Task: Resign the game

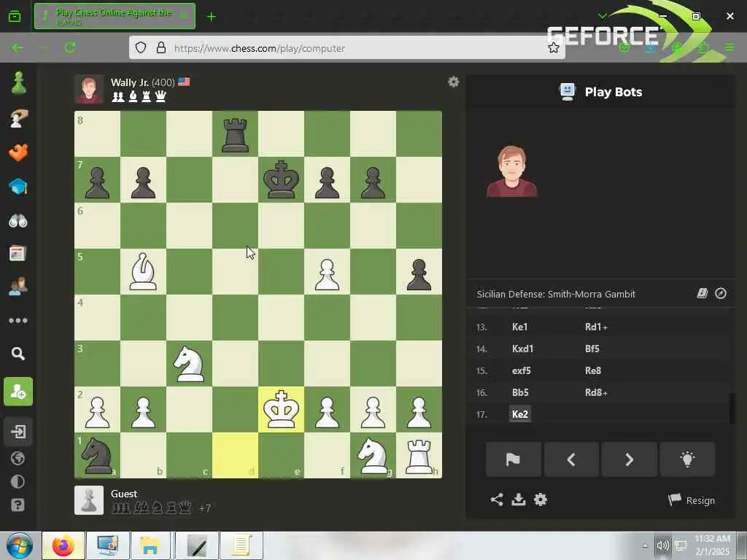Action: (x=692, y=500)
